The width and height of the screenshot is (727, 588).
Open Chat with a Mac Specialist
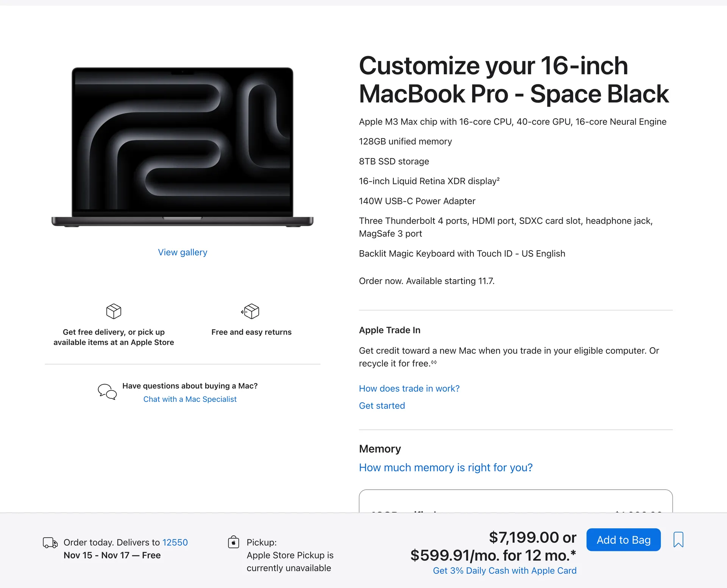(190, 399)
